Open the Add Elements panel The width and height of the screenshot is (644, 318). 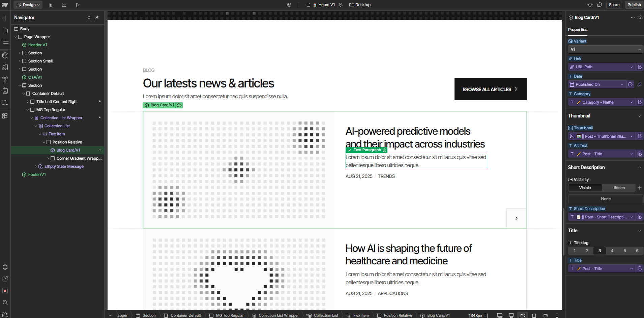click(x=5, y=18)
